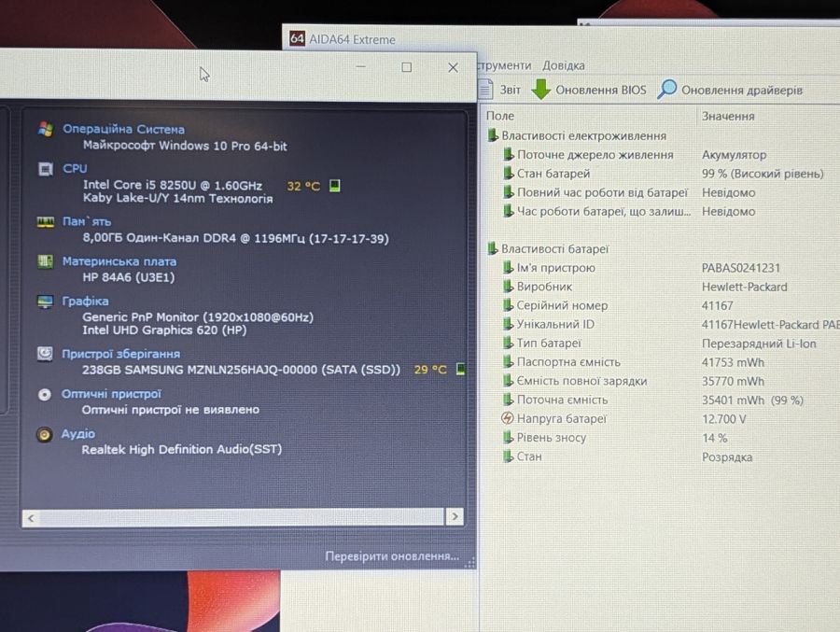
Task: Open the Материнська плата section link
Action: click(119, 261)
